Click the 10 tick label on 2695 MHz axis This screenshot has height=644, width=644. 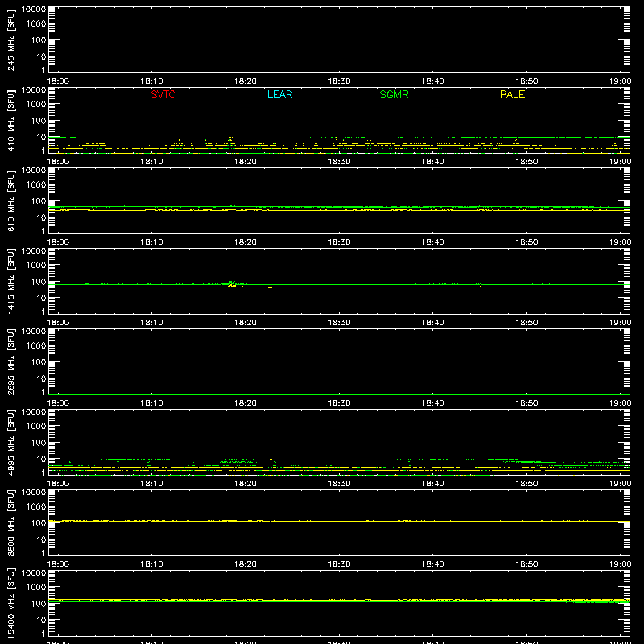click(x=41, y=378)
